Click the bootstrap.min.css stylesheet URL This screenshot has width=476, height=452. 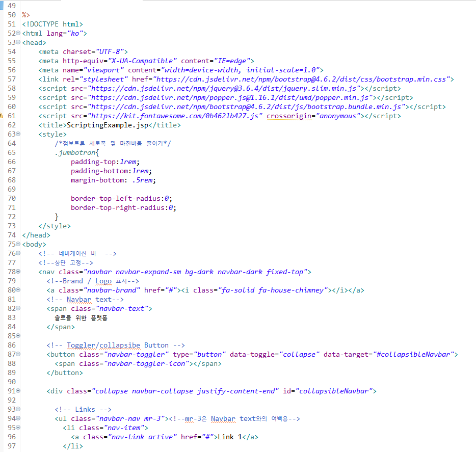(301, 79)
